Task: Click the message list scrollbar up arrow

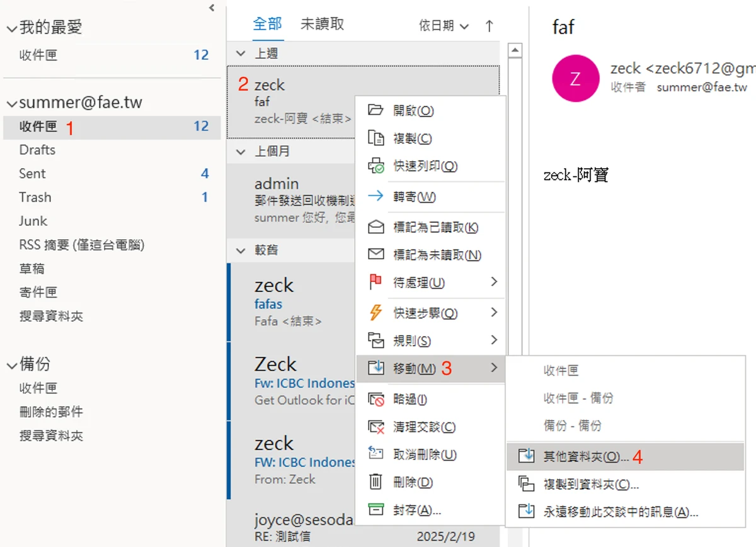Action: 515,50
